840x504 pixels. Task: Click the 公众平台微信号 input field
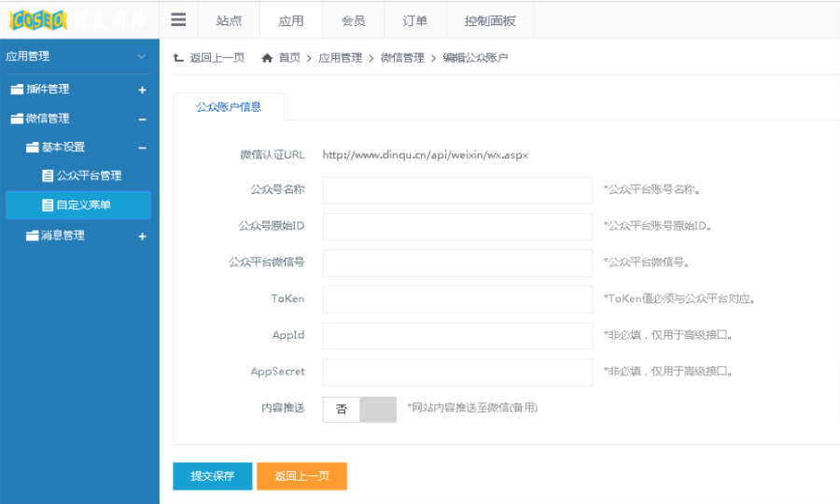pos(457,263)
